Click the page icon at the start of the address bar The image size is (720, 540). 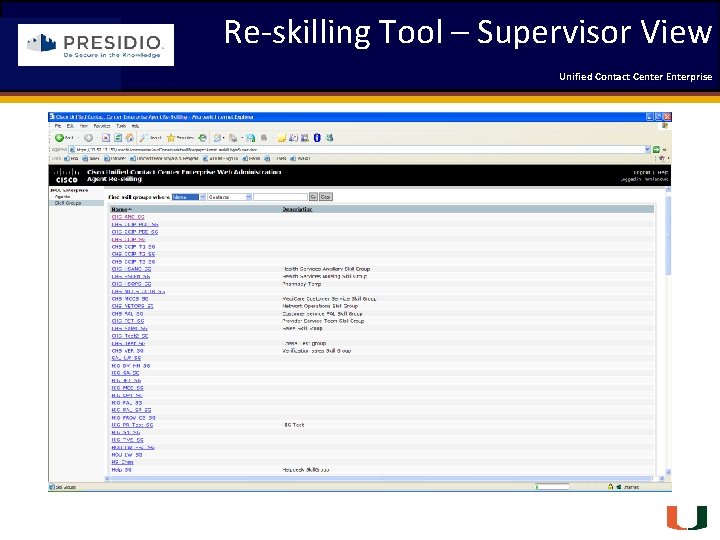click(73, 150)
